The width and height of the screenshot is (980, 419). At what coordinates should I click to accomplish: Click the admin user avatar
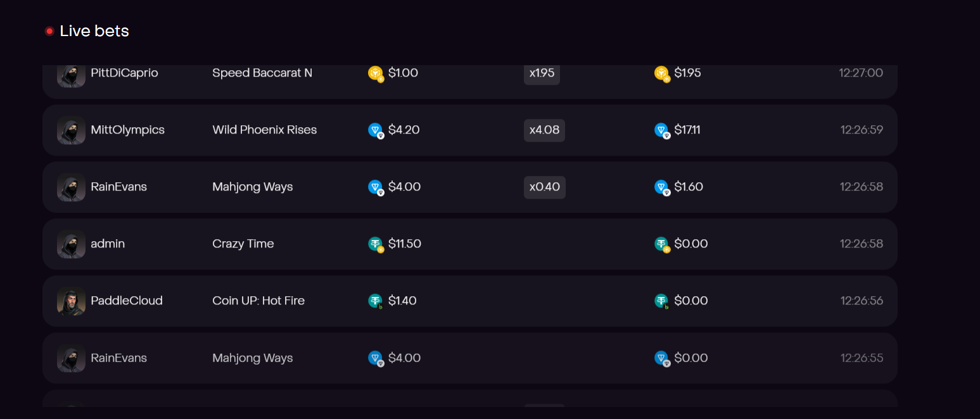(x=71, y=244)
